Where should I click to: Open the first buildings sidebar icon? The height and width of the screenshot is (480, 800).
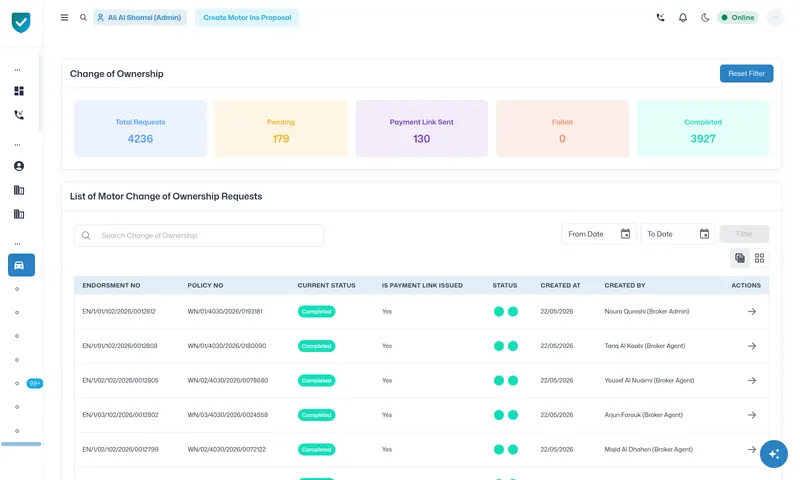tap(19, 190)
